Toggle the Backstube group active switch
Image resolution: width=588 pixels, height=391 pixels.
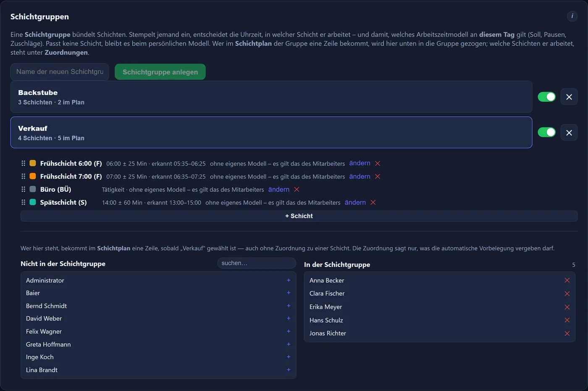click(547, 97)
